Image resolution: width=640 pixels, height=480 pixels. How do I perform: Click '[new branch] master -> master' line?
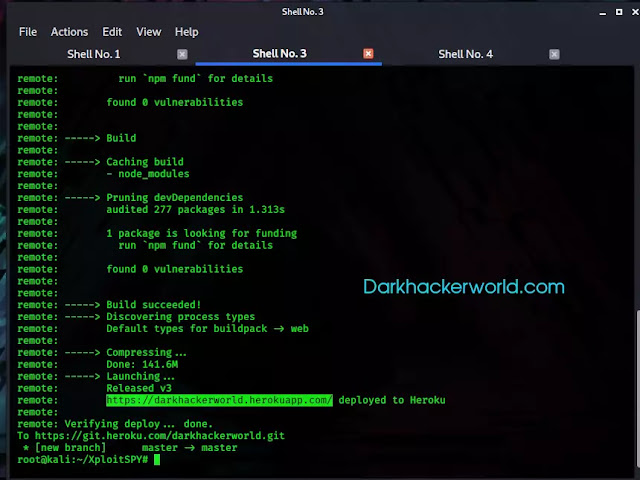[130, 448]
